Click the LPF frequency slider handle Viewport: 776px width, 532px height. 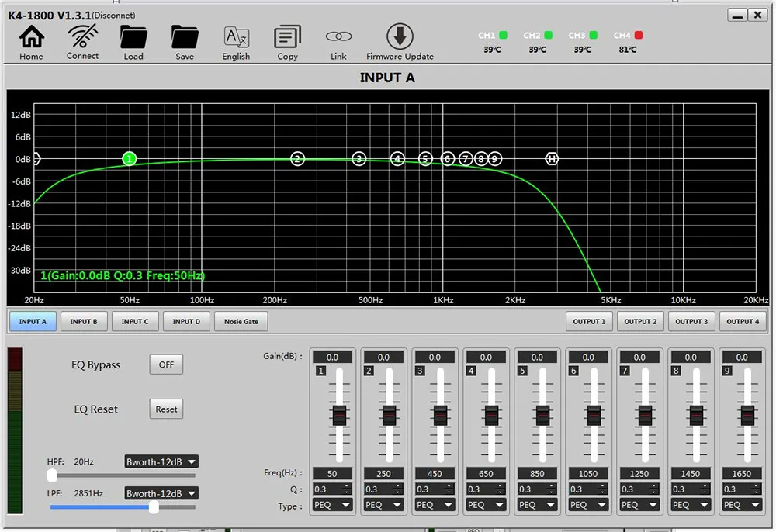[x=154, y=507]
